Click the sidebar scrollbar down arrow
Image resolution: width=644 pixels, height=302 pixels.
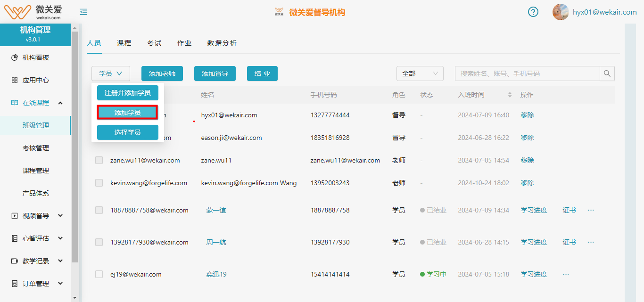click(74, 298)
